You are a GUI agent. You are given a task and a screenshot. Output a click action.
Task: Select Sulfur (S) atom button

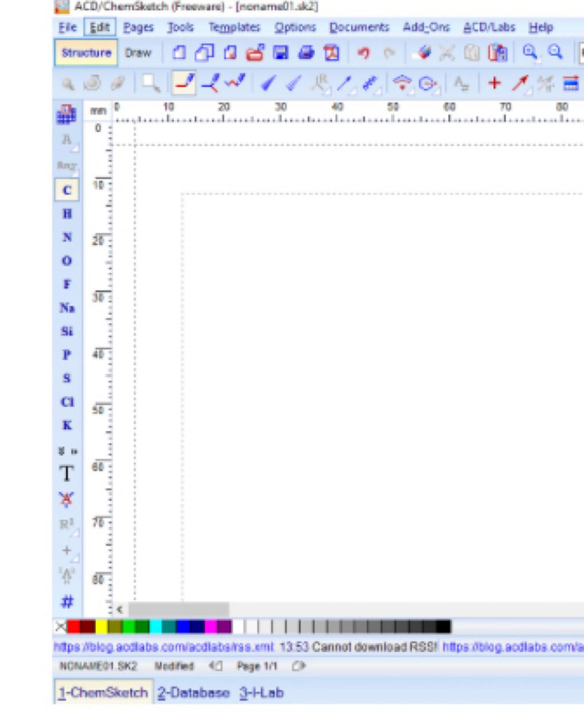[67, 378]
